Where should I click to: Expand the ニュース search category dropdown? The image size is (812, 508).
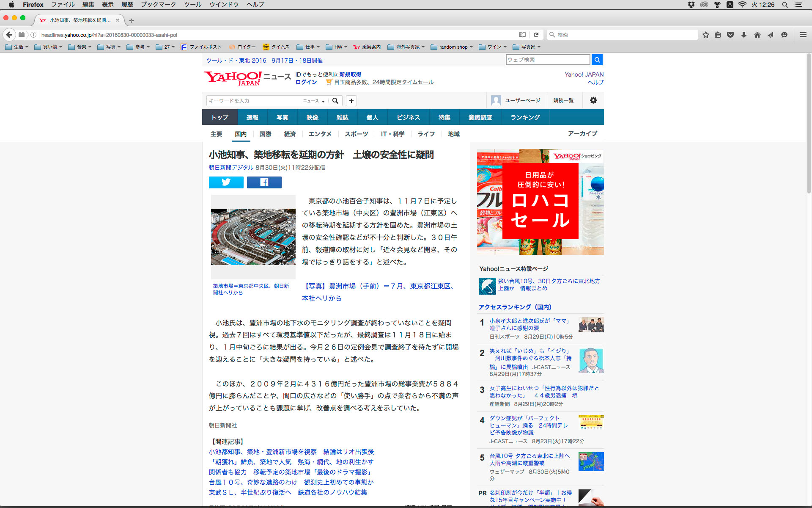click(314, 101)
